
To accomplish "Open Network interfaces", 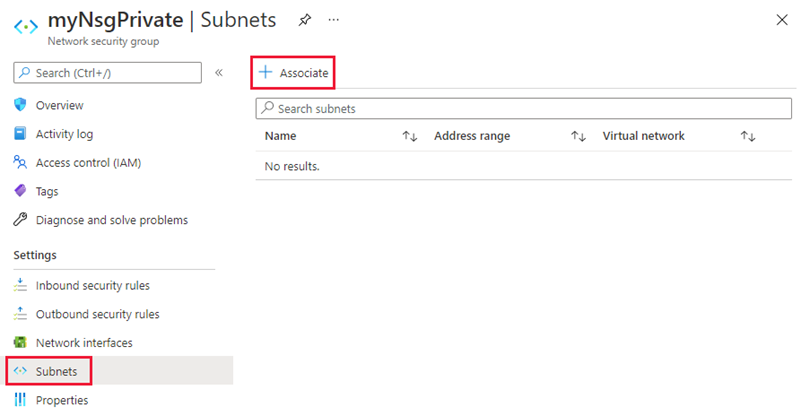I will (x=84, y=342).
